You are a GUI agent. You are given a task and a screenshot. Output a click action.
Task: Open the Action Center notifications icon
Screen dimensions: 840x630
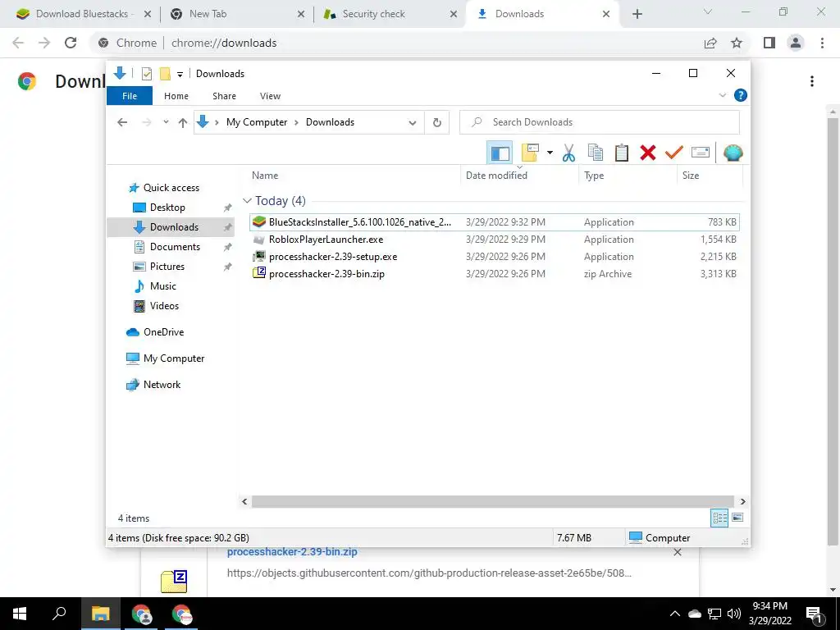(x=815, y=614)
